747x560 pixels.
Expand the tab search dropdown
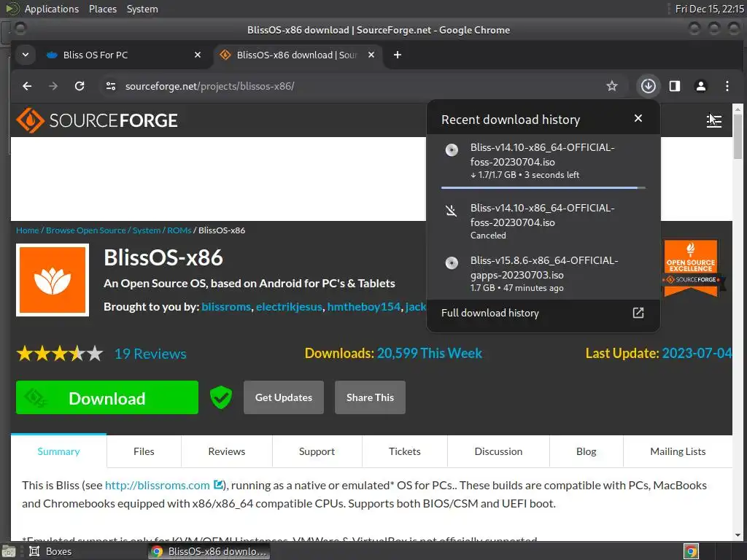(x=26, y=55)
